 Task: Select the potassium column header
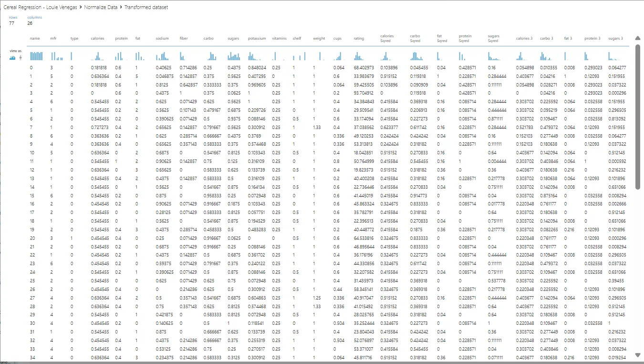tap(257, 38)
